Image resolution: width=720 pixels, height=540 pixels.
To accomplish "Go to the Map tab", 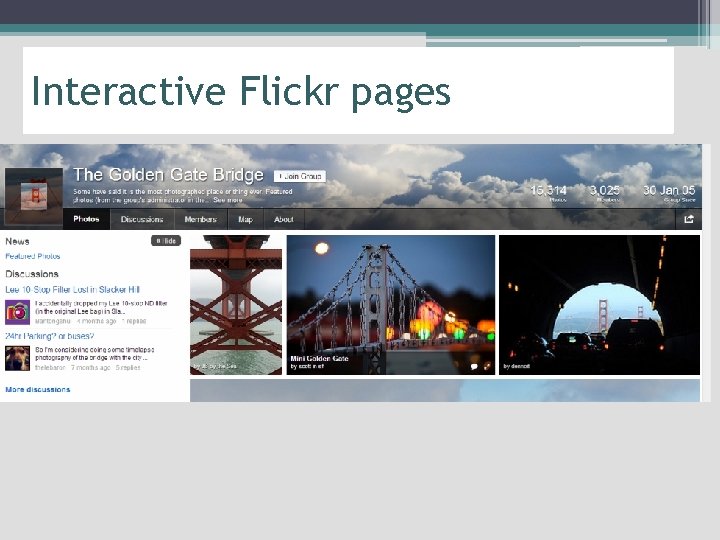I will pyautogui.click(x=245, y=219).
